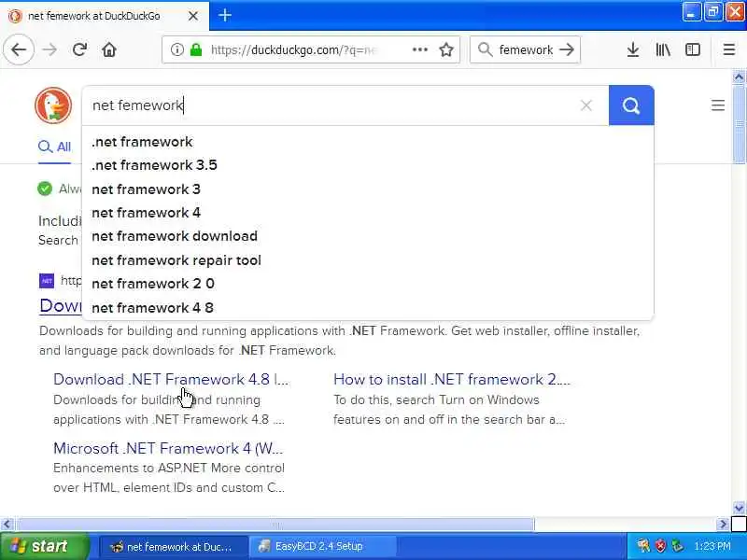Click the purple .NET site favicon
The width and height of the screenshot is (747, 560).
point(47,281)
